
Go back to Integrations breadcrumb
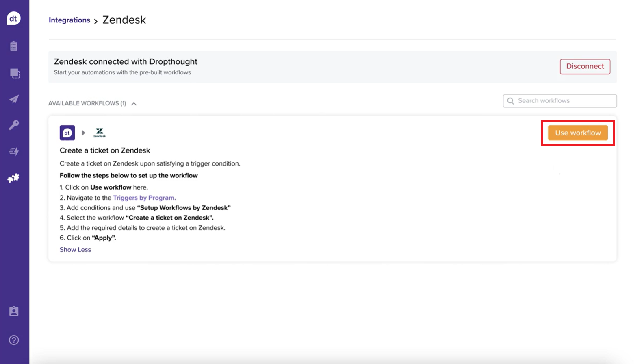[x=69, y=20]
